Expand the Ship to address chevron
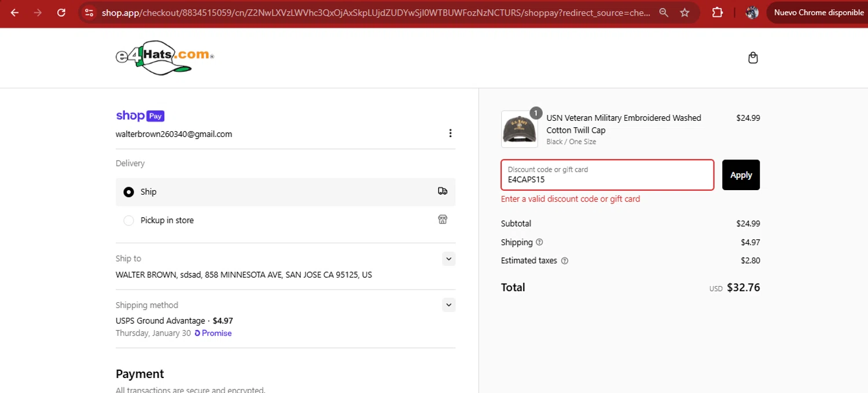 click(448, 259)
